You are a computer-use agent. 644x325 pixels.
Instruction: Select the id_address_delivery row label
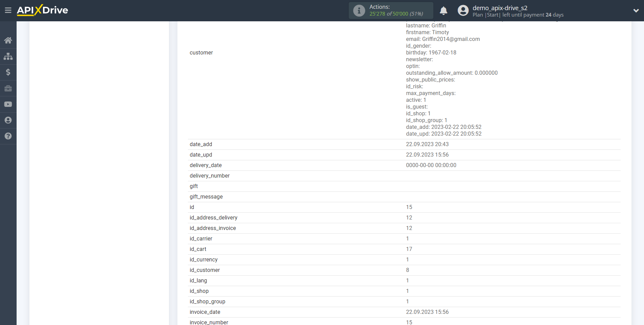pos(213,217)
